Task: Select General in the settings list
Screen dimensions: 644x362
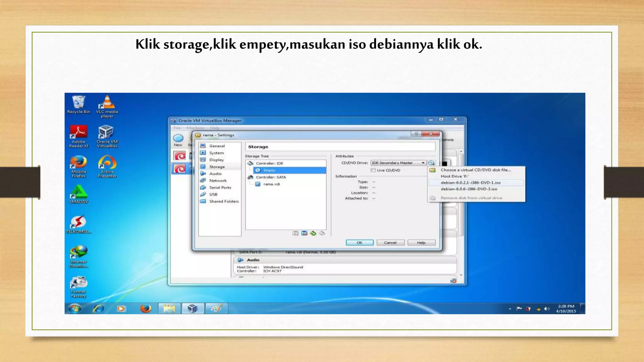Action: tap(219, 146)
